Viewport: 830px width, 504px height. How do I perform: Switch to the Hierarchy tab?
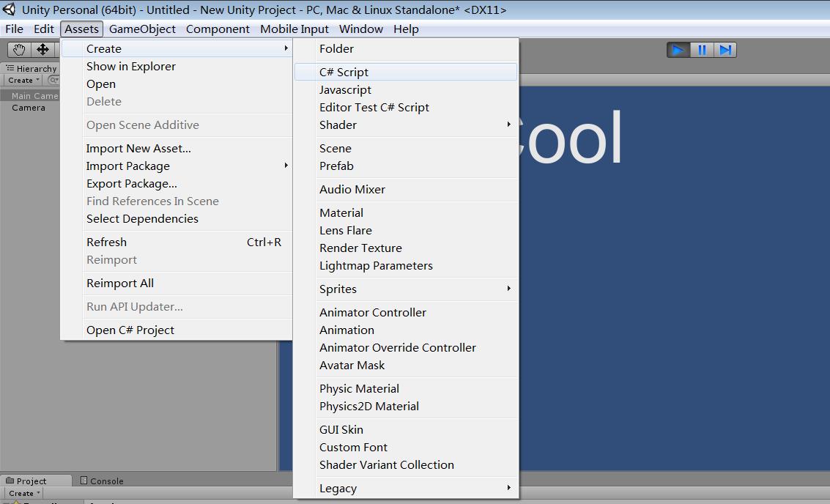(x=31, y=68)
